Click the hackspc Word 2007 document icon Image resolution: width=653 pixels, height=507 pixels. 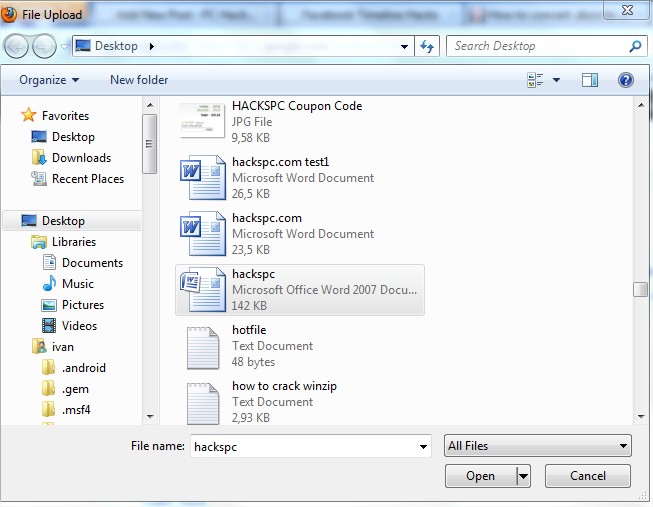(x=202, y=290)
